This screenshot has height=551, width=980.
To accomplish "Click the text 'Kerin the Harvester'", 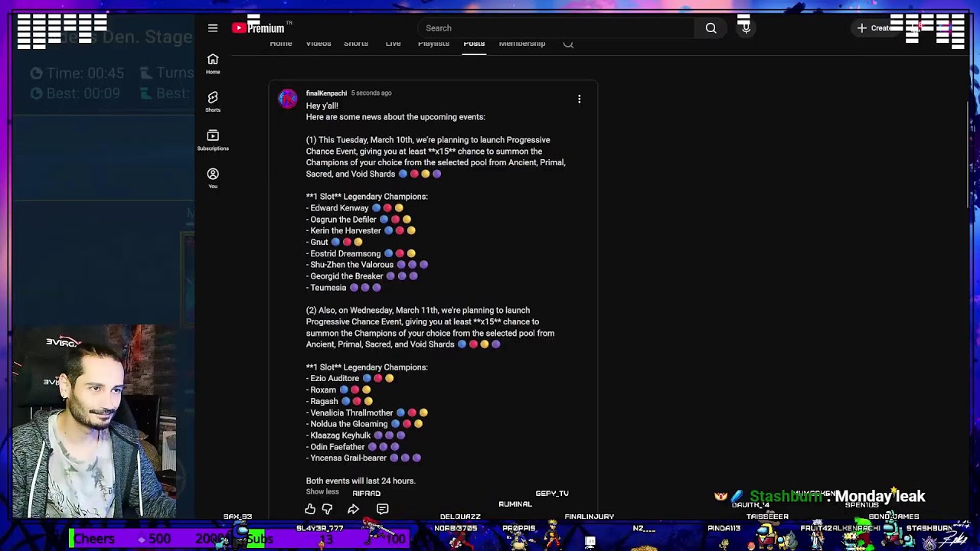I will pyautogui.click(x=345, y=230).
